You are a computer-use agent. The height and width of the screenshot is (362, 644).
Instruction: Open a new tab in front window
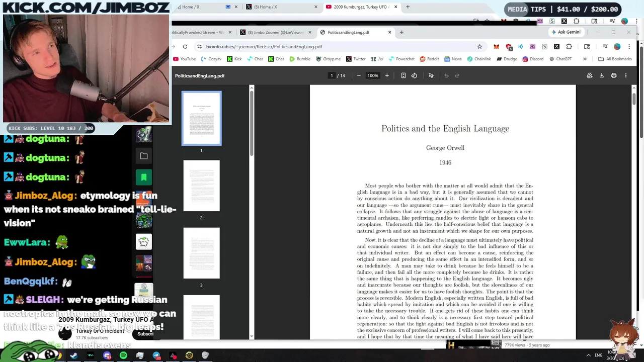point(401,32)
